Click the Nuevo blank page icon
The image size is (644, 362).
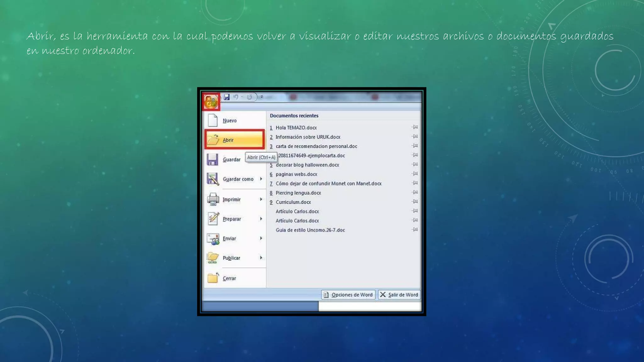(x=213, y=120)
